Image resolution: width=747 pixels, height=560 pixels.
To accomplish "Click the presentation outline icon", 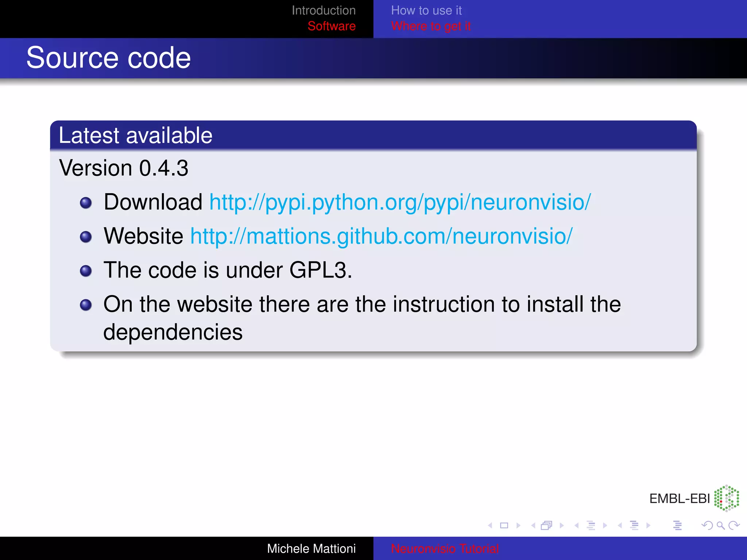I will (x=677, y=525).
